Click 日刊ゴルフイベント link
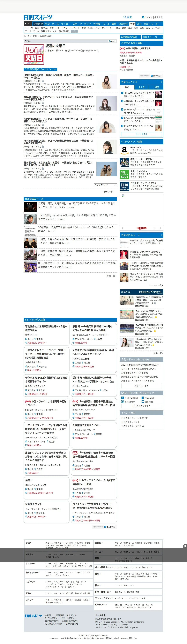Image resolution: width=187 pixels, height=644 pixels. coord(130,422)
